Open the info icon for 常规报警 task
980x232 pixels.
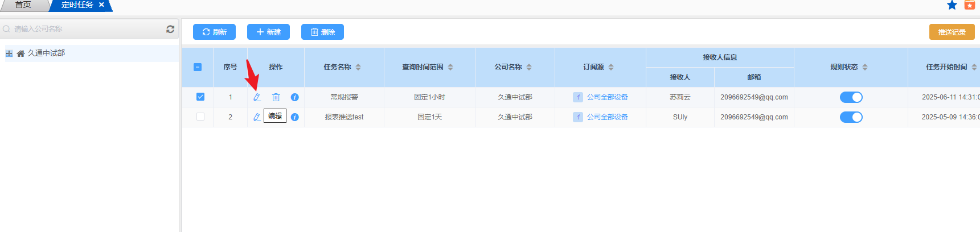pos(294,97)
